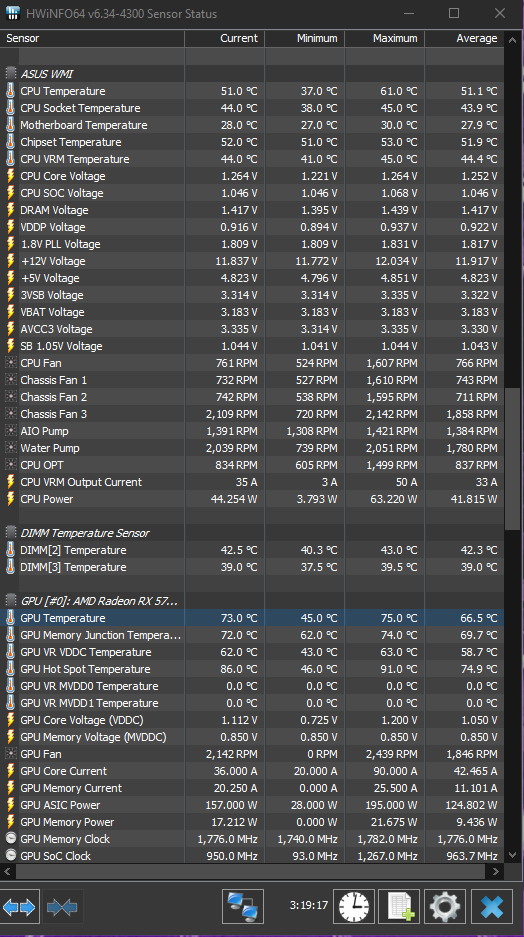The height and width of the screenshot is (937, 524).
Task: Select the CPU Socket Temperature row
Action: click(252, 108)
